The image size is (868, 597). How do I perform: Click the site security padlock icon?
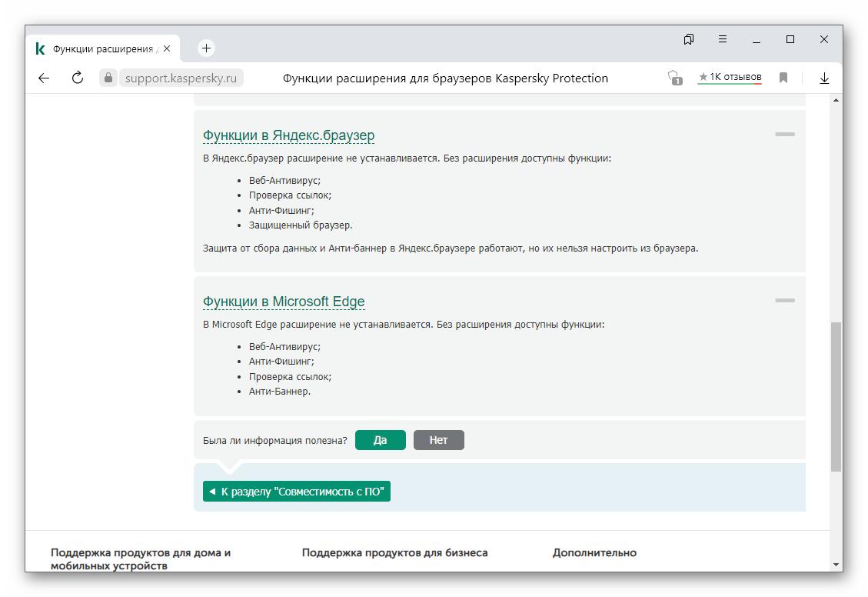coord(108,78)
